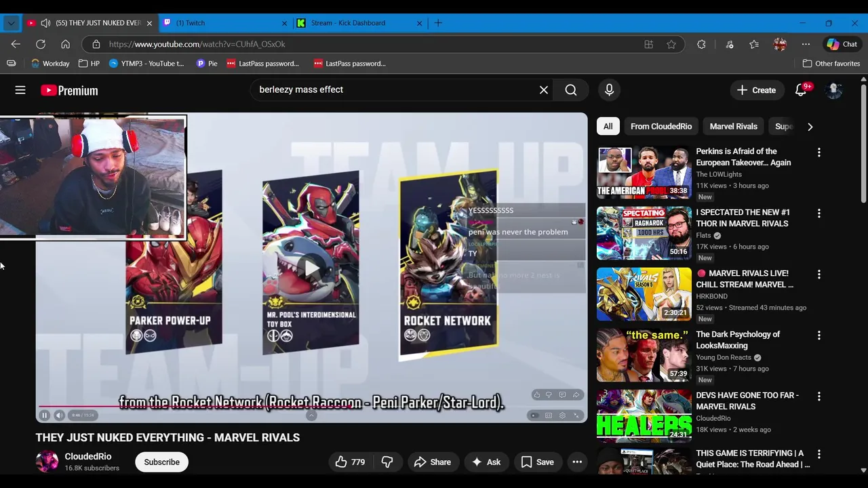Add this page to favorites star

(x=671, y=44)
